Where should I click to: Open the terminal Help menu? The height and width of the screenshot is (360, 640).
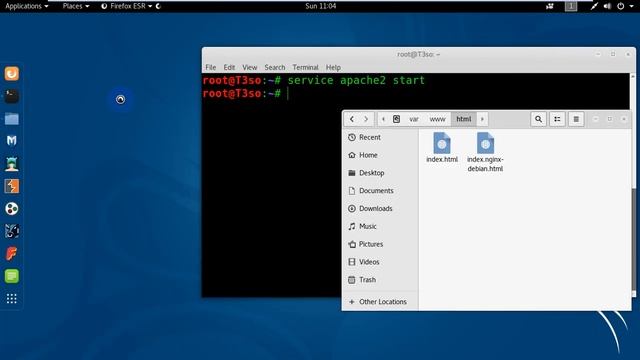click(x=333, y=67)
